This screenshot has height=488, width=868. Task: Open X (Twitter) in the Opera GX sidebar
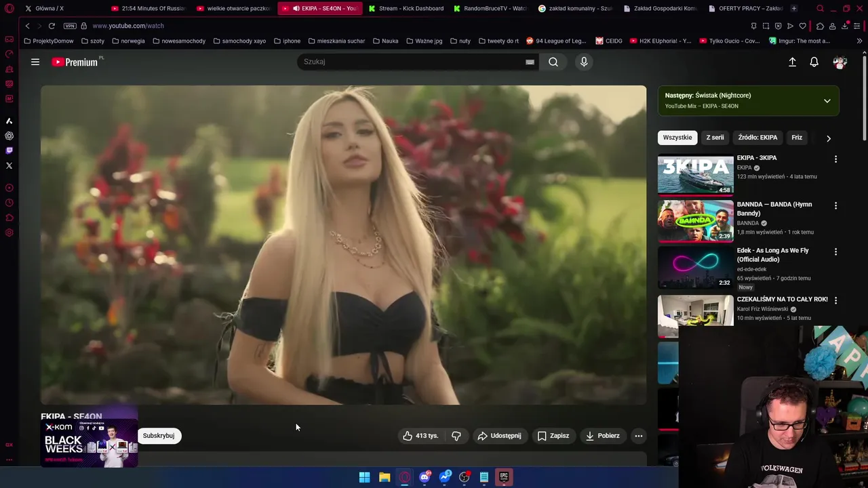point(9,165)
